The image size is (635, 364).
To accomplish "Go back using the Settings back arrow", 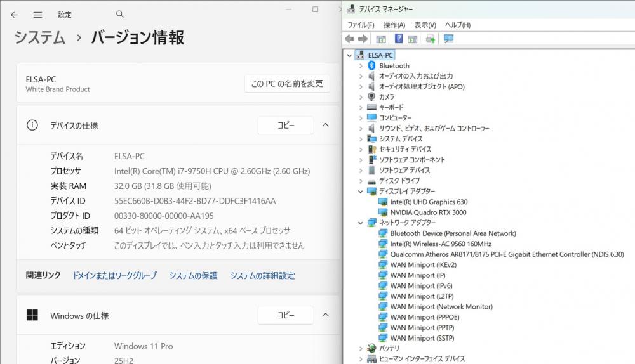I will 15,15.
